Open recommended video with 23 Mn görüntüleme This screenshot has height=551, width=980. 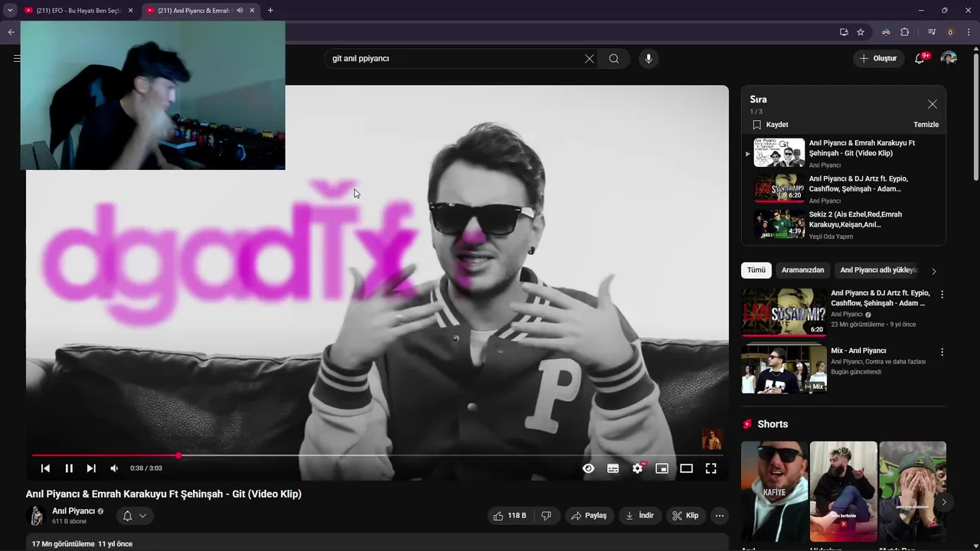coord(784,312)
